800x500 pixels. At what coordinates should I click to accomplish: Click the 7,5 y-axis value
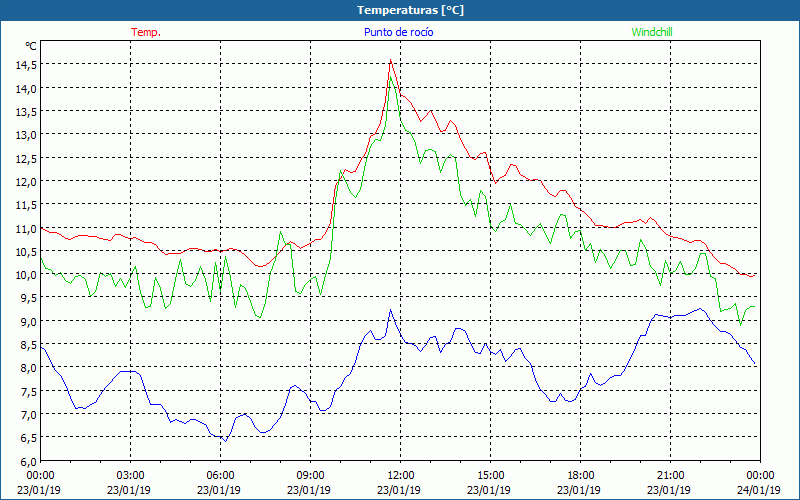[x=29, y=391]
